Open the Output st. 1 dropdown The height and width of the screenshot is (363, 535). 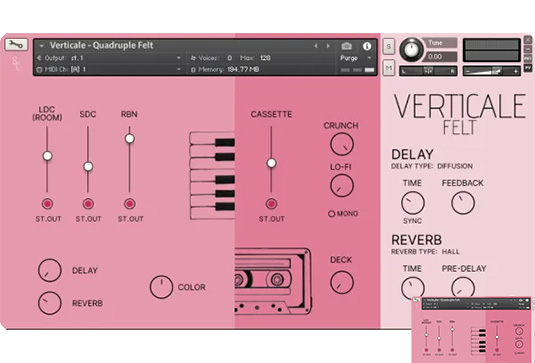coord(109,58)
